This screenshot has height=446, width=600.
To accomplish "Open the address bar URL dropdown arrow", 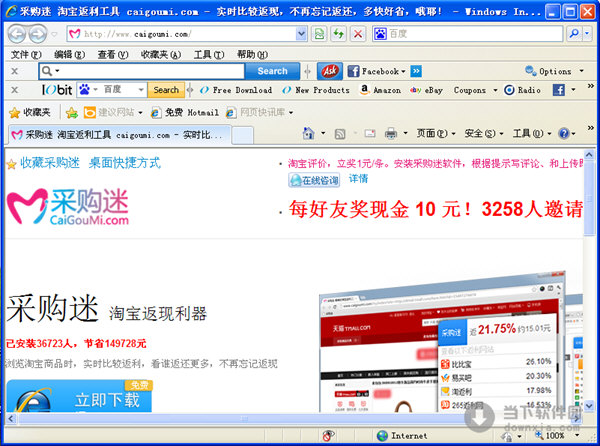I will click(302, 34).
